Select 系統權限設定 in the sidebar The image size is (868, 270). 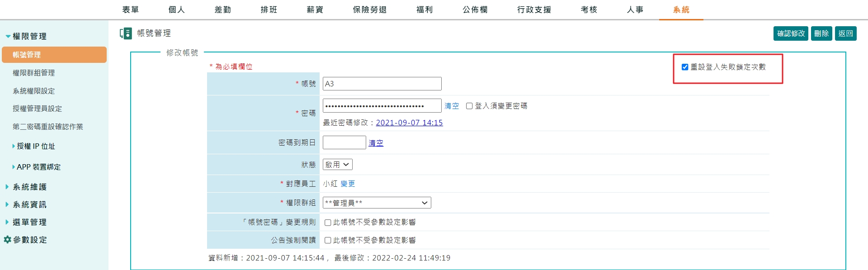(x=34, y=91)
